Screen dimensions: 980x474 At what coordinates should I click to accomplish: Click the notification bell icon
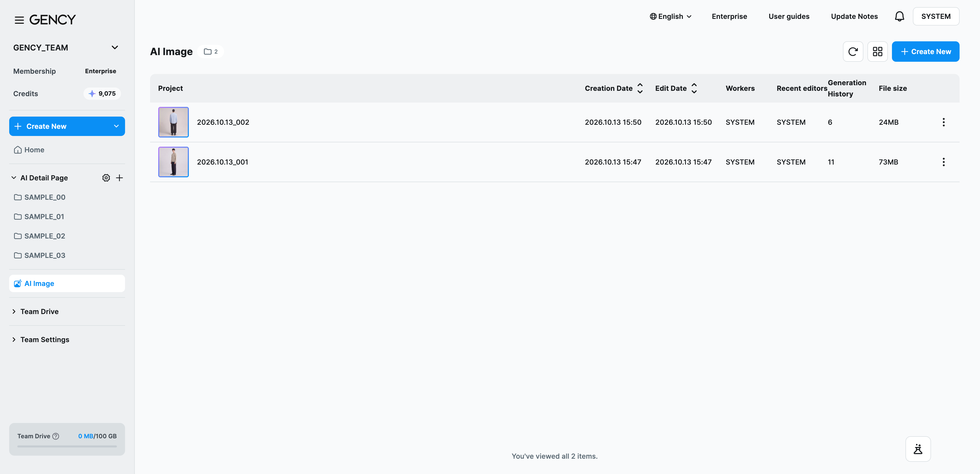coord(899,16)
